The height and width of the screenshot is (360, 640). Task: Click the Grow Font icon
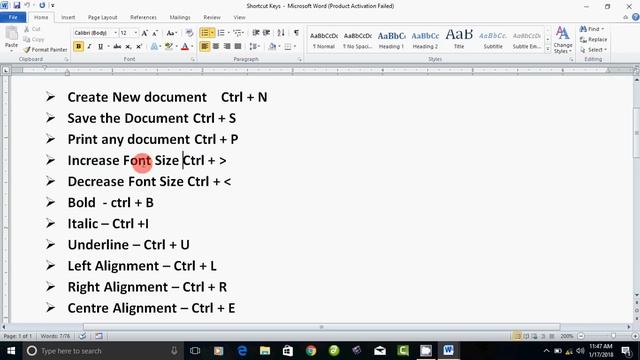point(144,33)
